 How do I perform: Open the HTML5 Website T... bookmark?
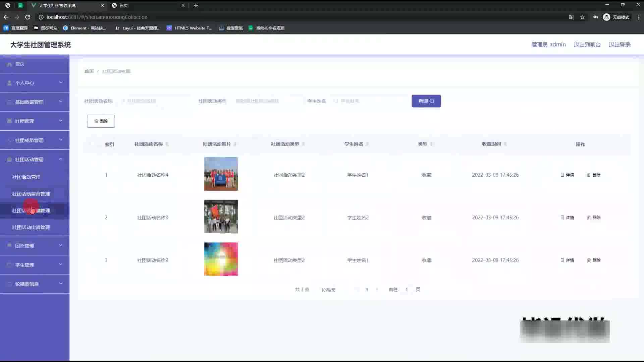(190, 28)
